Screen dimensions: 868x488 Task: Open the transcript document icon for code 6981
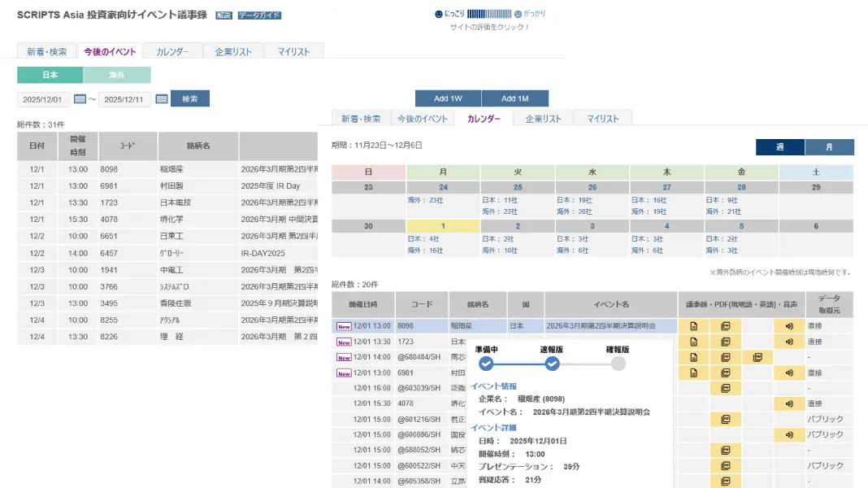point(693,373)
